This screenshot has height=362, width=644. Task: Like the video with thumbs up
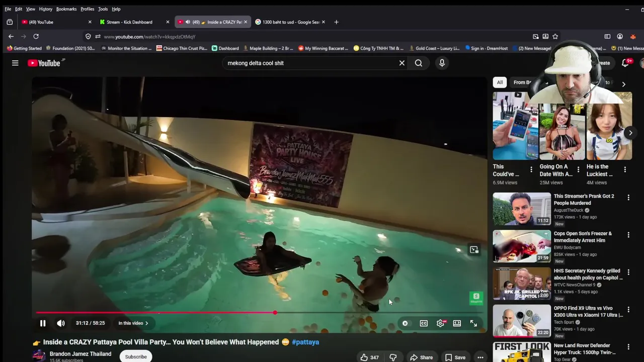369,357
